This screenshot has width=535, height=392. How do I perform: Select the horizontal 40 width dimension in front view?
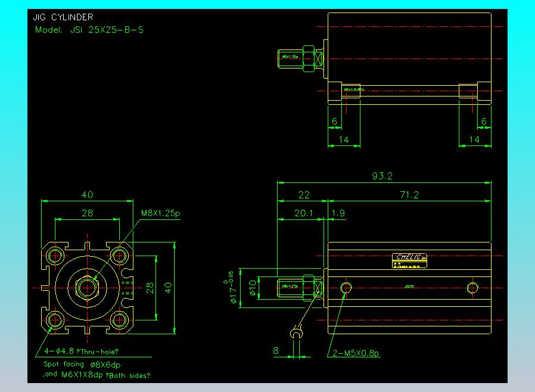[87, 195]
